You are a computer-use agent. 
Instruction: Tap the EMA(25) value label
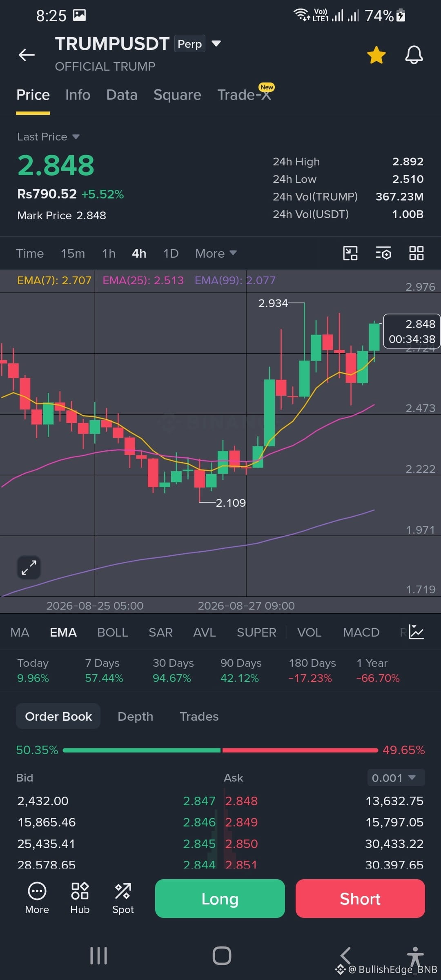[x=143, y=281]
